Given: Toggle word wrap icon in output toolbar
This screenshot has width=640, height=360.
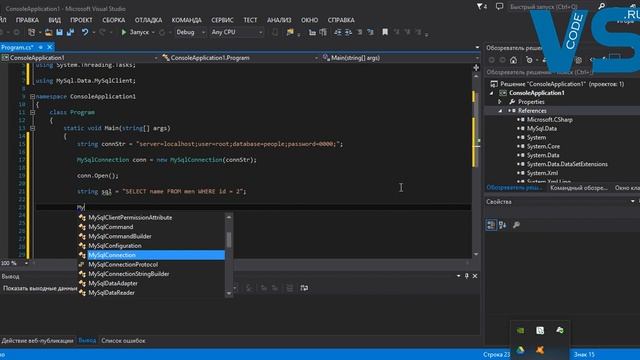Looking at the screenshot, I should (304, 288).
